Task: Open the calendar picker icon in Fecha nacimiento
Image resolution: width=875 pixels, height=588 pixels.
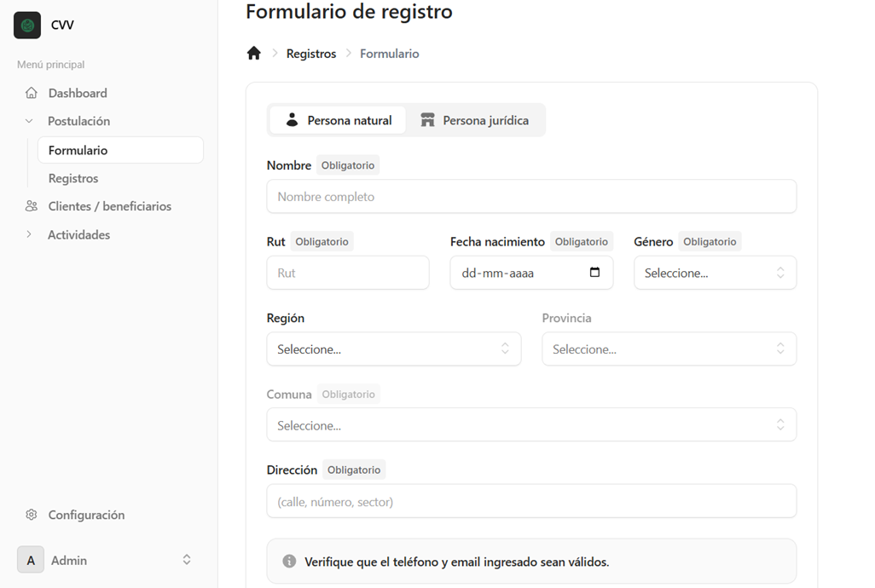Action: (x=595, y=272)
